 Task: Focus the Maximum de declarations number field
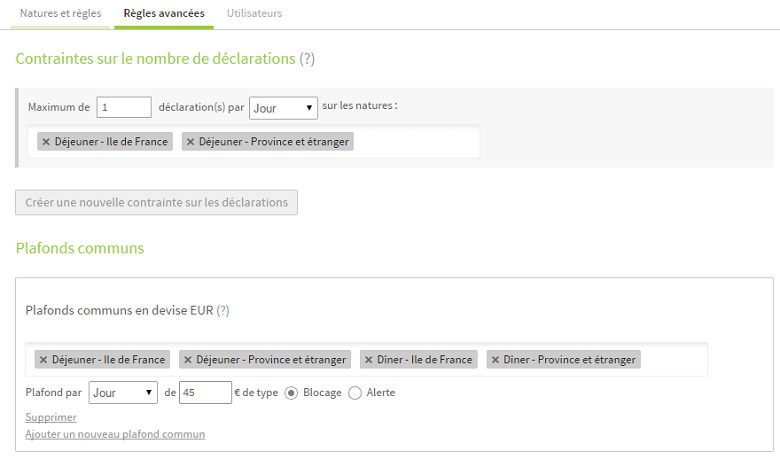124,107
